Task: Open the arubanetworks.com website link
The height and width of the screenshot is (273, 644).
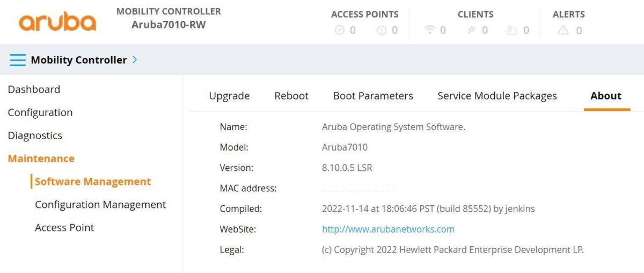Action: (x=388, y=229)
